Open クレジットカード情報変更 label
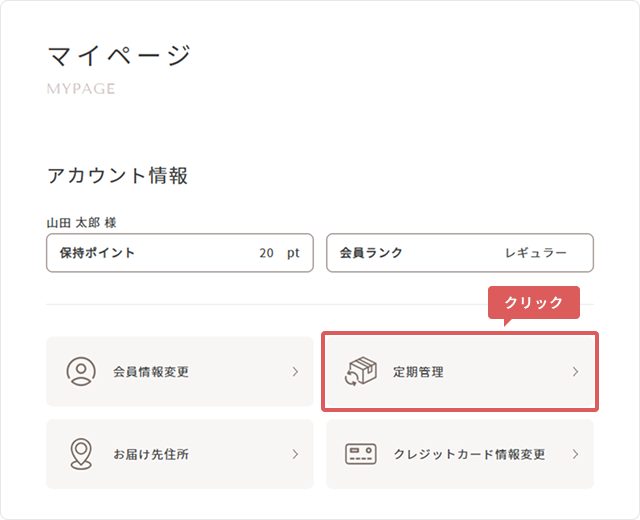Screen dimensions: 640x520 (470, 454)
